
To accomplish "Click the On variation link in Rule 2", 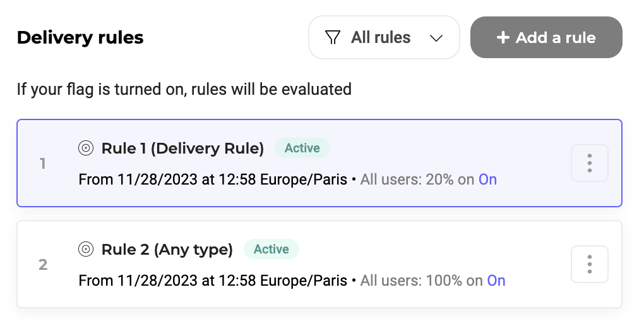I will (x=496, y=281).
